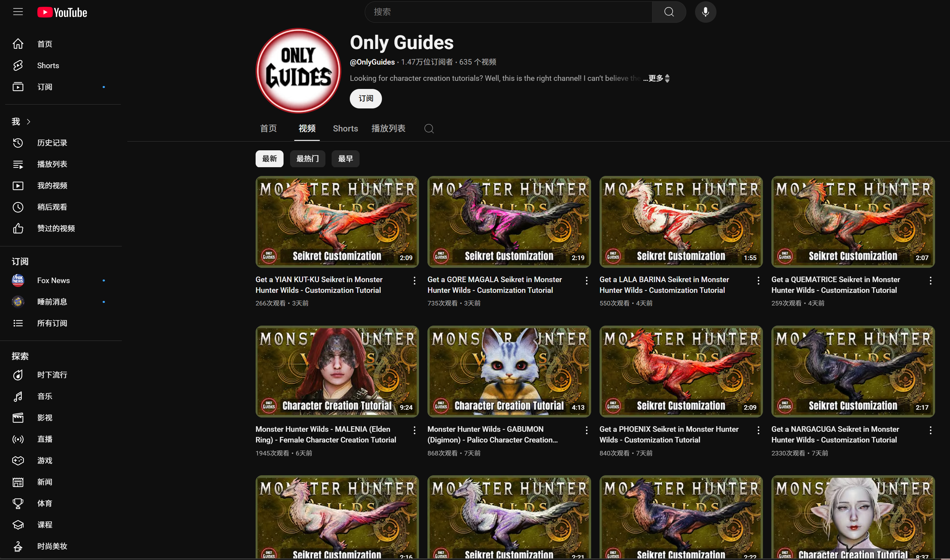Open LALA BARINA Seikret video title
950x560 pixels.
[x=664, y=285]
